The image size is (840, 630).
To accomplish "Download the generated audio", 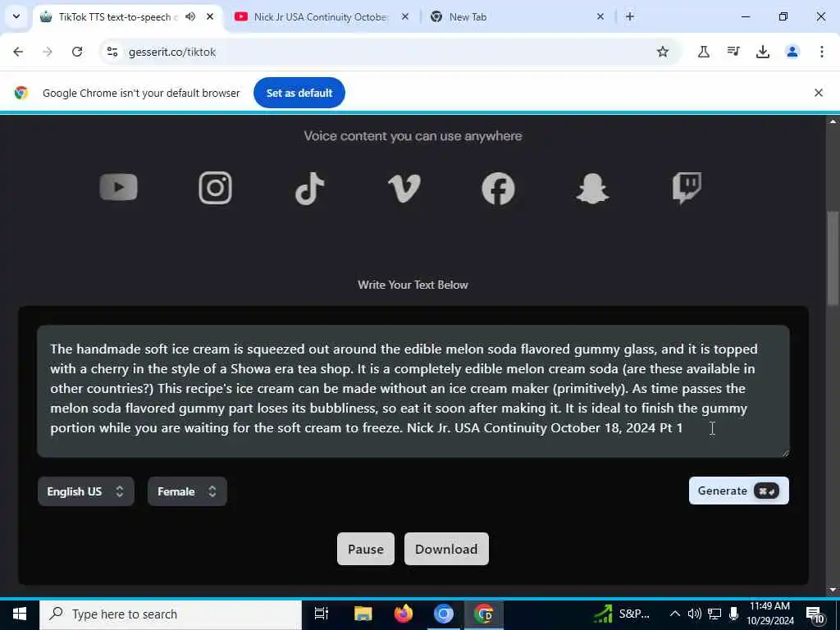I will point(446,549).
